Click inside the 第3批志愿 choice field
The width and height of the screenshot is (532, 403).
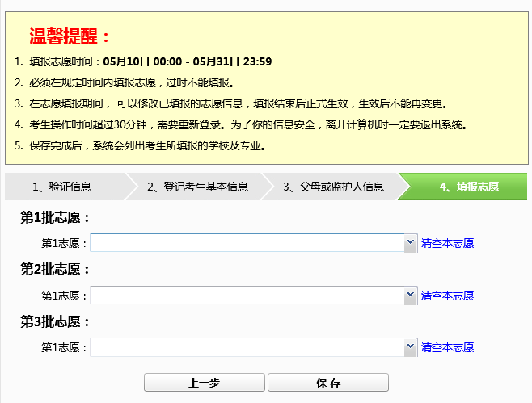click(247, 347)
